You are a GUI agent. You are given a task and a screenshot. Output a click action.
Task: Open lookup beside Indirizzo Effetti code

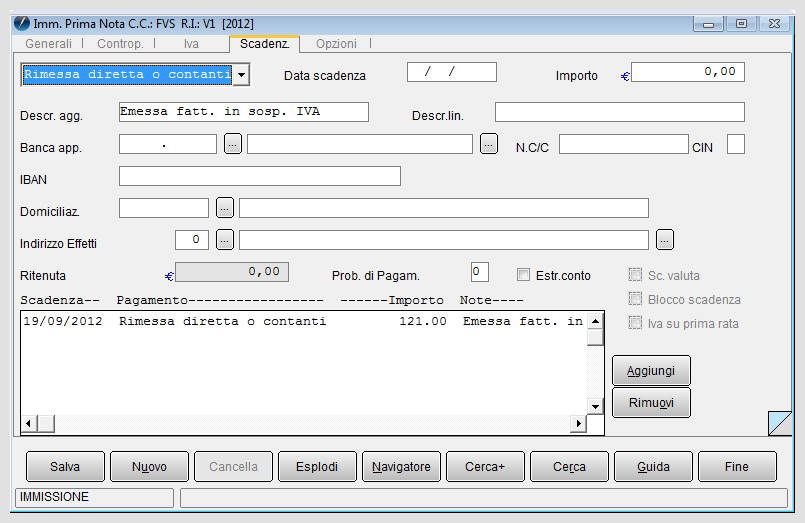pyautogui.click(x=225, y=240)
